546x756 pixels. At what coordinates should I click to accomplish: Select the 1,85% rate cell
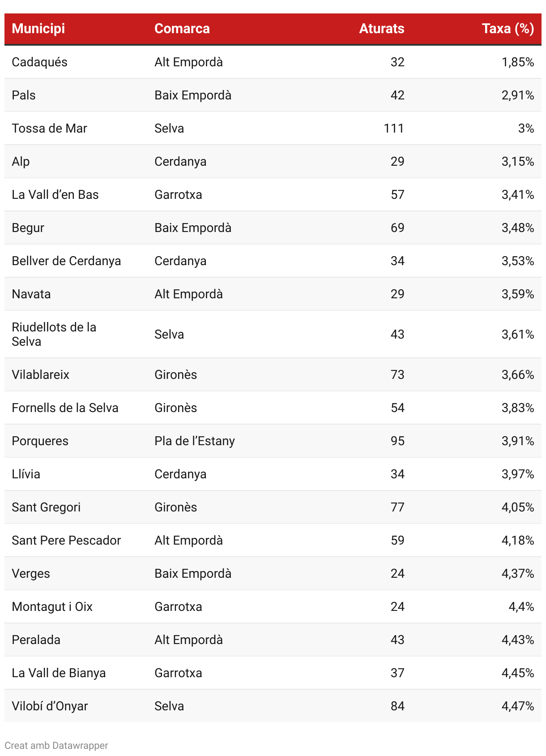tap(517, 62)
